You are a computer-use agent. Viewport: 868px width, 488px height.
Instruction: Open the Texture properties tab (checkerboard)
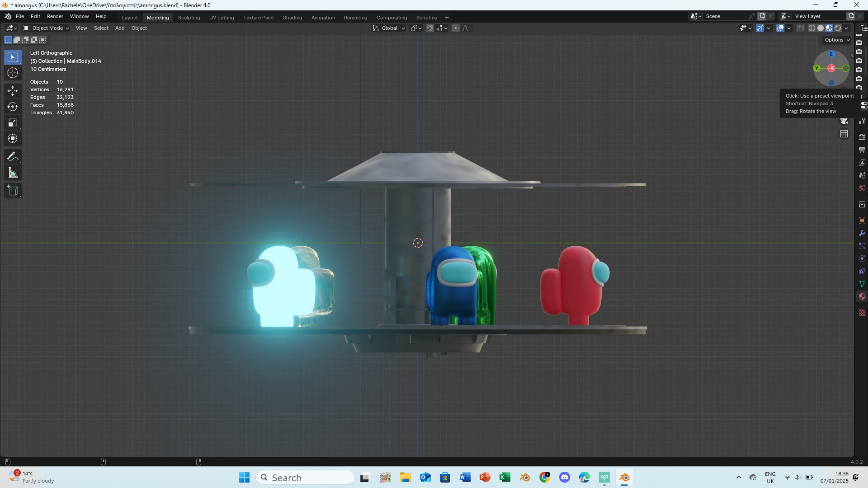click(x=862, y=313)
